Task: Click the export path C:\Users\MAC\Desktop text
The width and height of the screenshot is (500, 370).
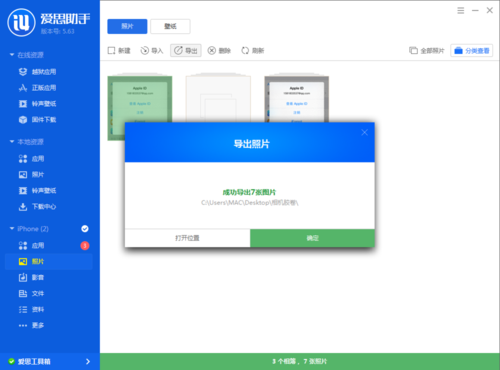Action: pos(250,203)
